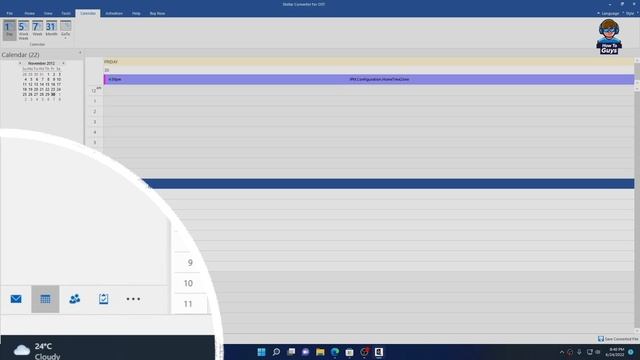Click the 12 am time slot label
The height and width of the screenshot is (360, 640).
tap(96, 90)
